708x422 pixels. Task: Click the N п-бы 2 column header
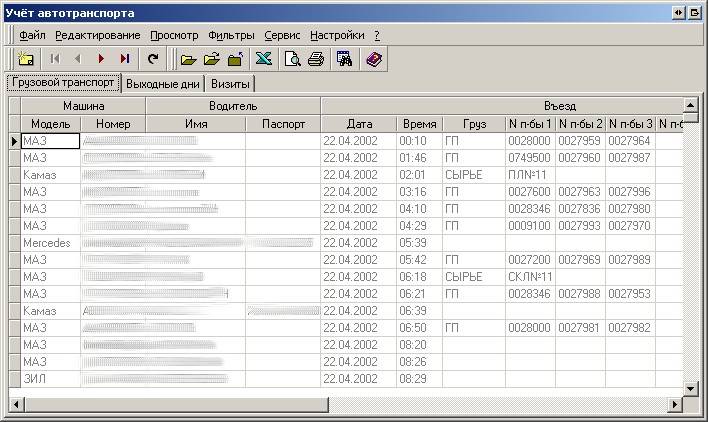pyautogui.click(x=581, y=124)
